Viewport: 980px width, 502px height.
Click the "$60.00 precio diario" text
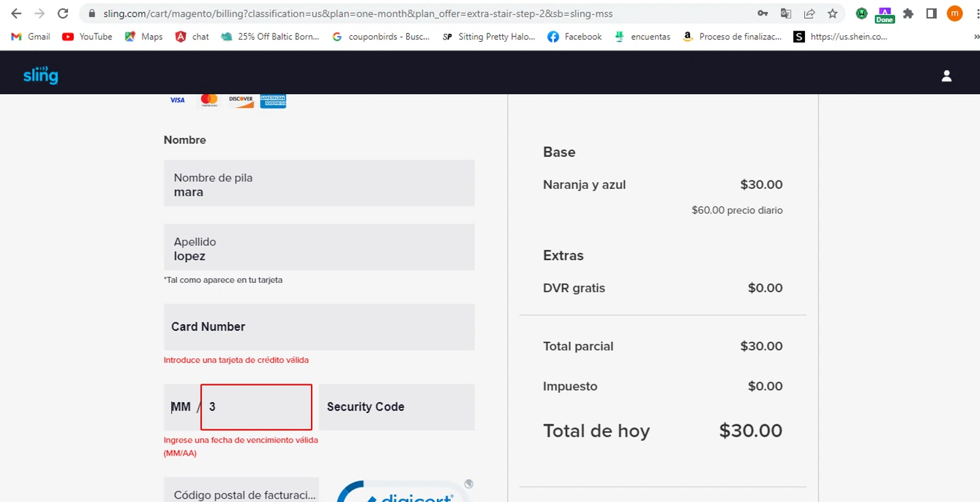pos(737,210)
